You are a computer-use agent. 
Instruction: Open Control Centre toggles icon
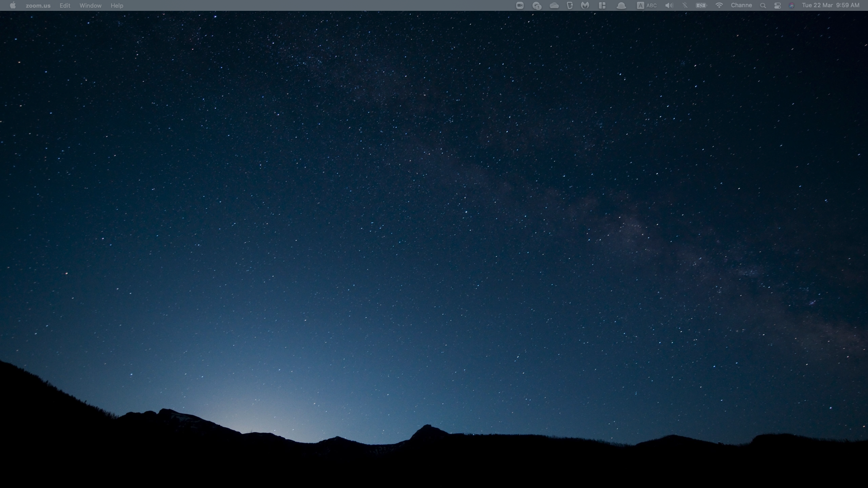coord(778,5)
